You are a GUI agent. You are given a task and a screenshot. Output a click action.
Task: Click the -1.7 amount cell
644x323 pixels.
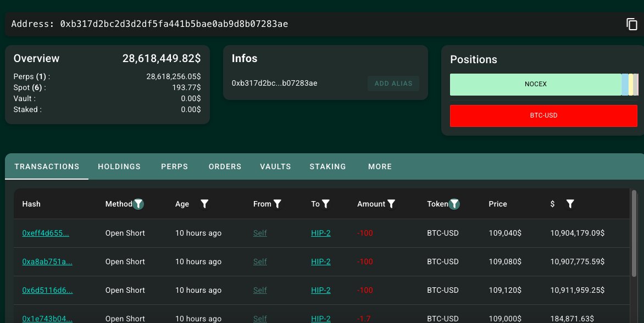[364, 319]
